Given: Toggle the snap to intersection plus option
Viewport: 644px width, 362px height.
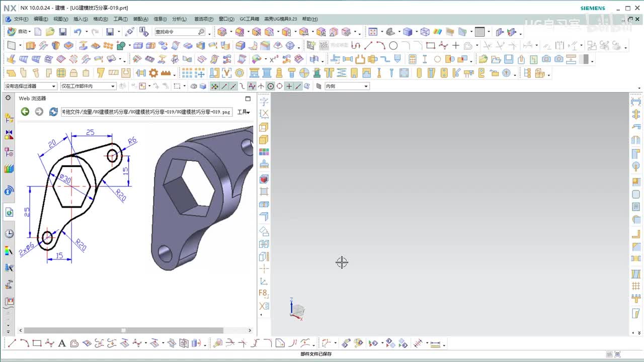Looking at the screenshot, I should click(x=289, y=86).
